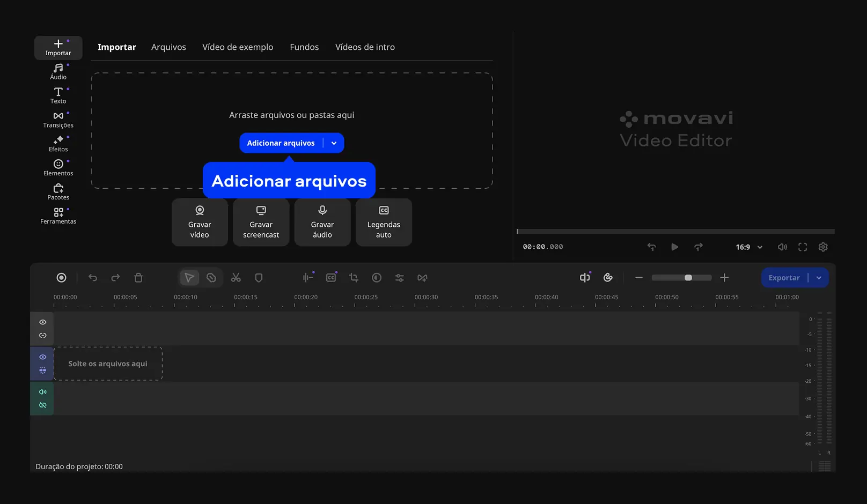The width and height of the screenshot is (867, 504).
Task: Toggle the main video track snap icon
Action: pos(43,370)
